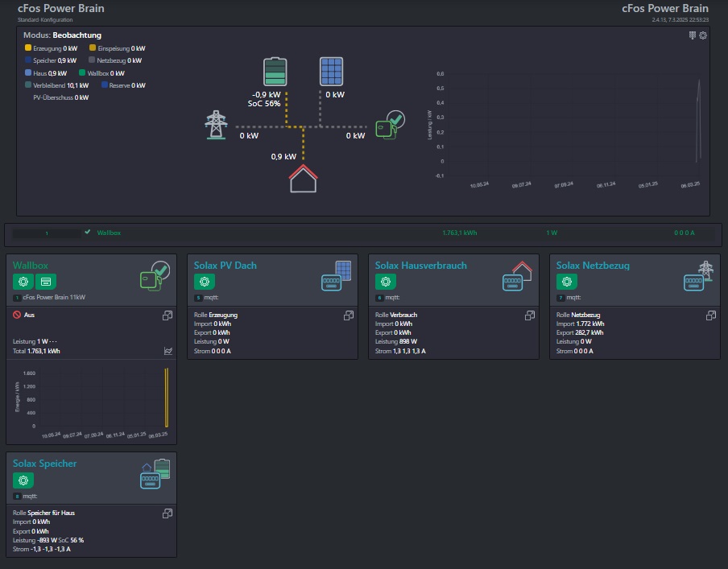Click Export 282,7 kWh on Solax Netzbezug
728x569 pixels.
tap(580, 332)
